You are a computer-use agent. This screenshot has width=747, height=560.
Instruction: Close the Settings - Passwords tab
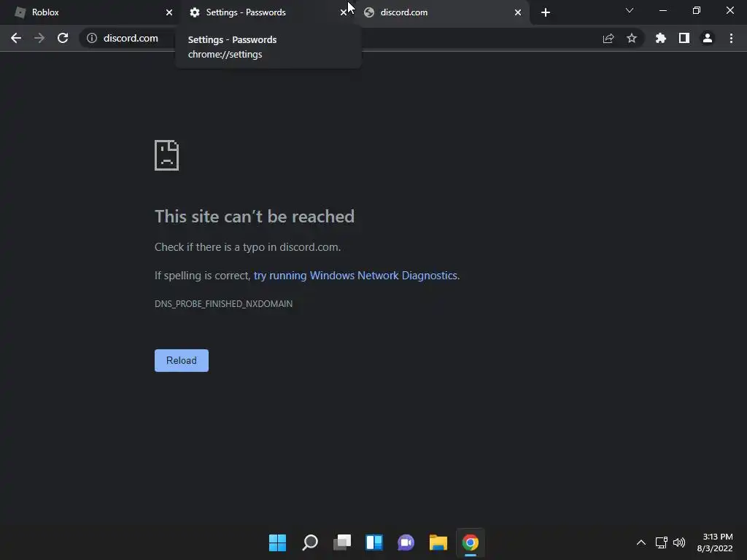343,12
